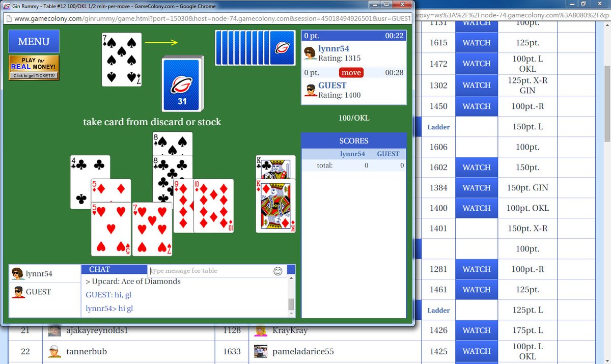The width and height of the screenshot is (611, 364).
Task: Open lynnr54 player name link
Action: point(334,48)
